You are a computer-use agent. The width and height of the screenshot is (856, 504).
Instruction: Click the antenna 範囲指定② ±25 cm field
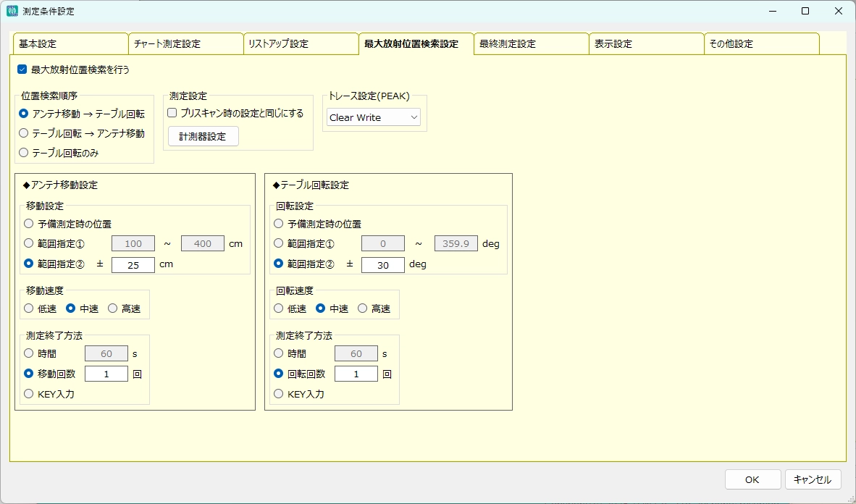(x=133, y=264)
